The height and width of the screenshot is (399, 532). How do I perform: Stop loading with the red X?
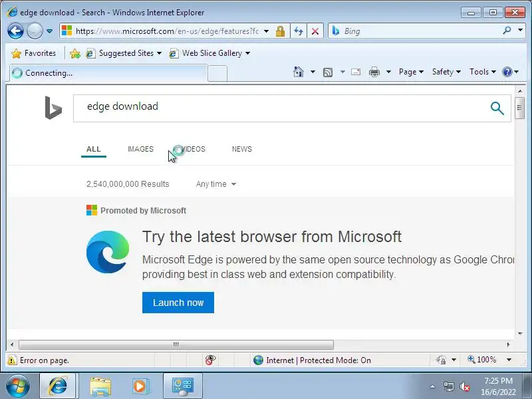315,31
